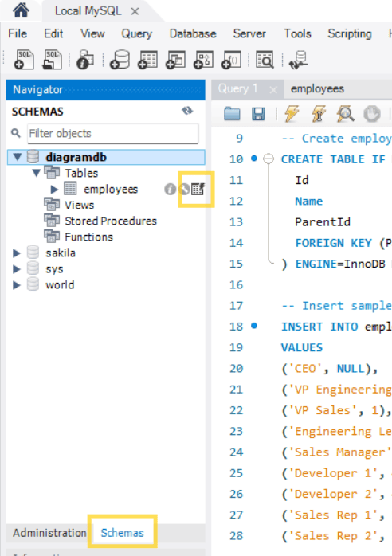Open the object inspector toolbar icon

[x=85, y=60]
